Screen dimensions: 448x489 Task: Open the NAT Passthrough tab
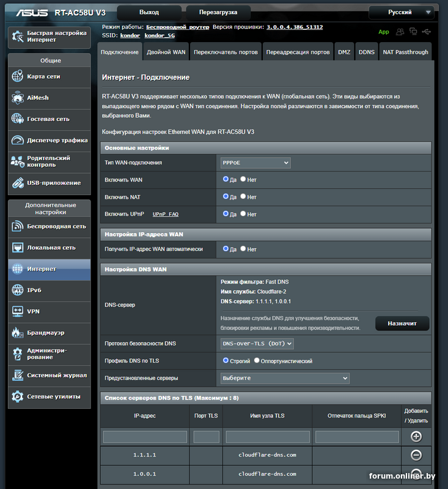click(406, 52)
